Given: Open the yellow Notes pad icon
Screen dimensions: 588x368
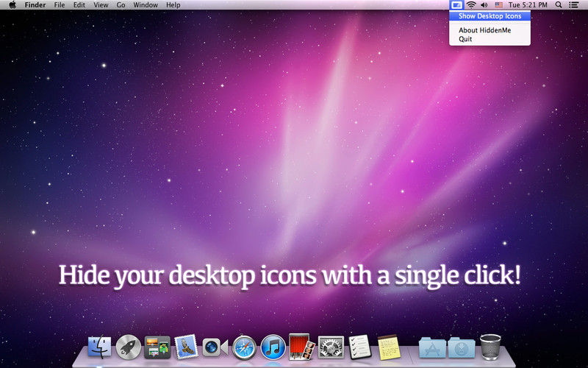Looking at the screenshot, I should 389,347.
